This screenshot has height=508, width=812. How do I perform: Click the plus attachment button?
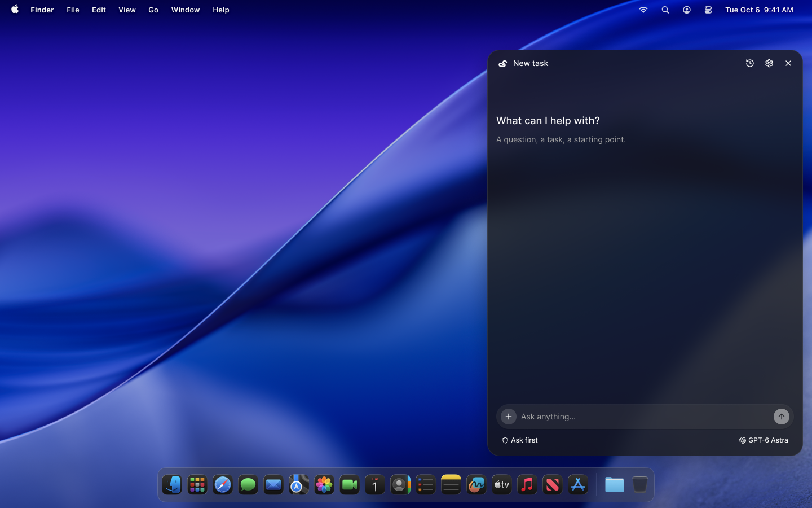pos(509,417)
